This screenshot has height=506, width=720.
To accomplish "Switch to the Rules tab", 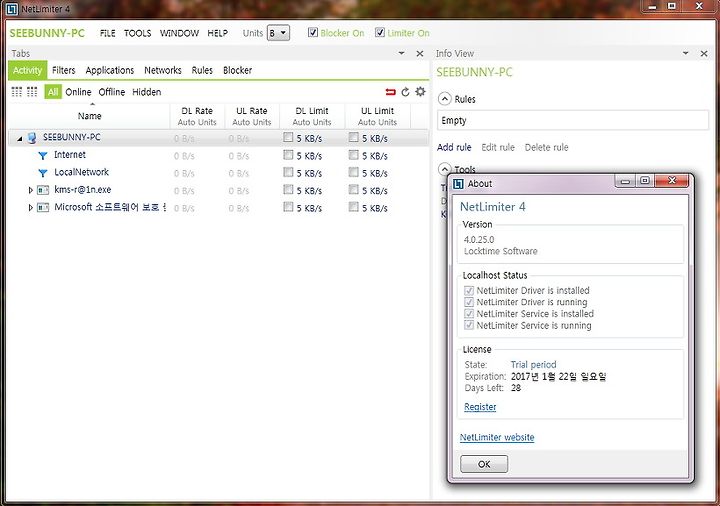I will [x=202, y=70].
